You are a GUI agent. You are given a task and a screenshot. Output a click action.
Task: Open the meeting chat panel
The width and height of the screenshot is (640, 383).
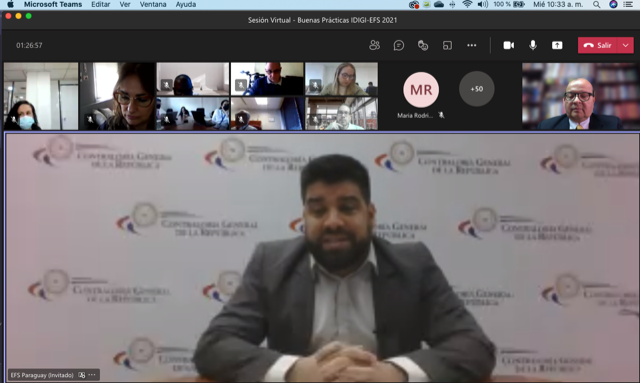(x=399, y=45)
